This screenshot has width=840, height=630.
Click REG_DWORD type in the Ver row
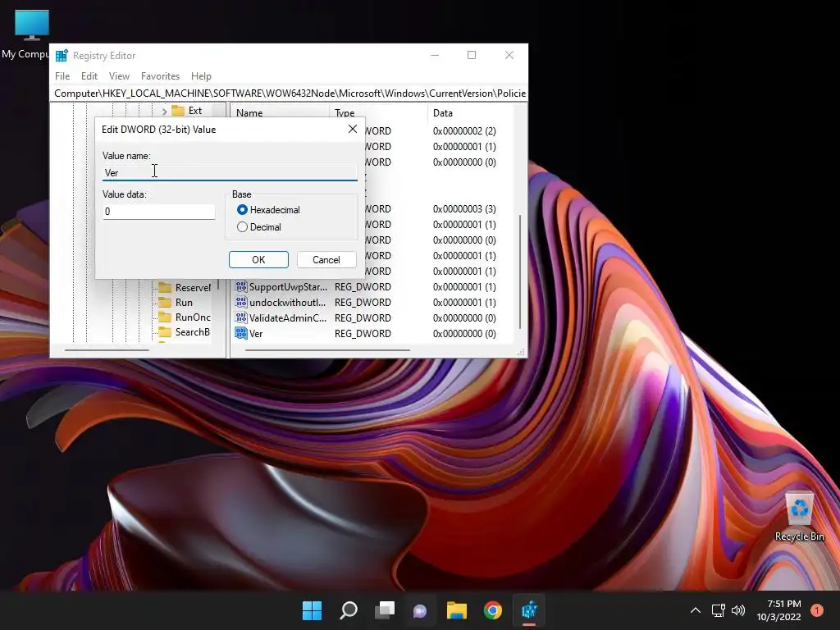363,334
